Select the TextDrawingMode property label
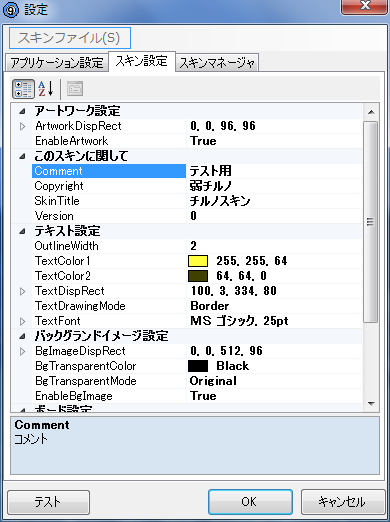390x522 pixels. (x=80, y=306)
